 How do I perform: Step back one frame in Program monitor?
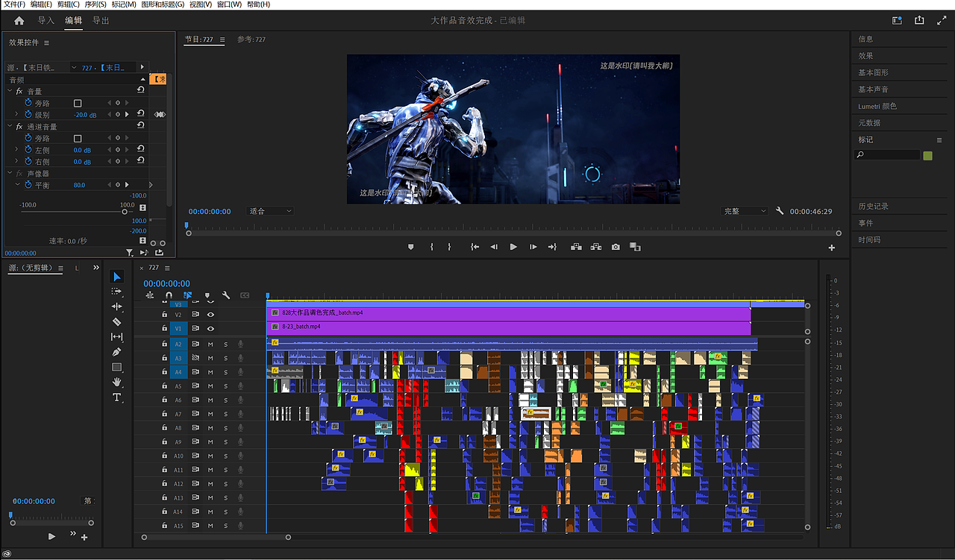pos(494,247)
